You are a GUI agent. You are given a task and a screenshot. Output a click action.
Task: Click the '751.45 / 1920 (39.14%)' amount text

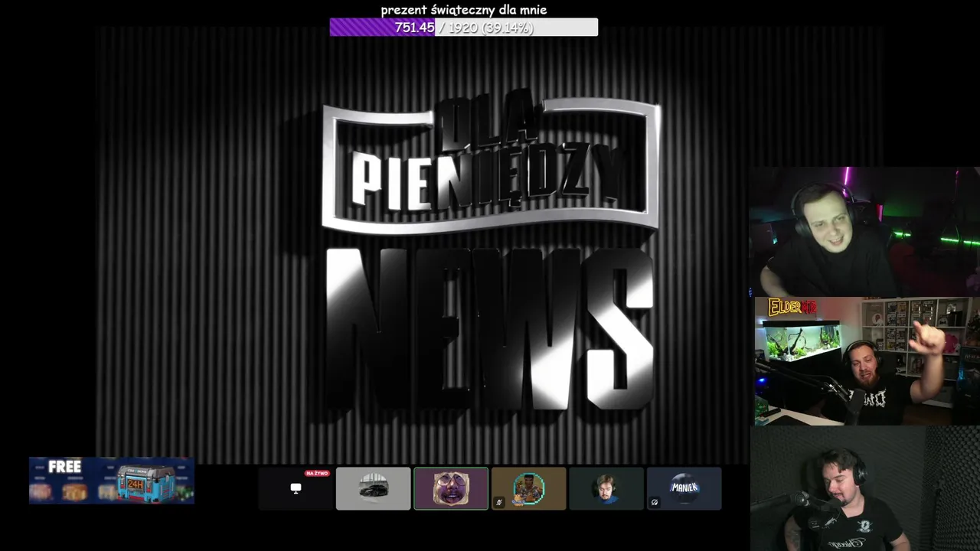[464, 28]
